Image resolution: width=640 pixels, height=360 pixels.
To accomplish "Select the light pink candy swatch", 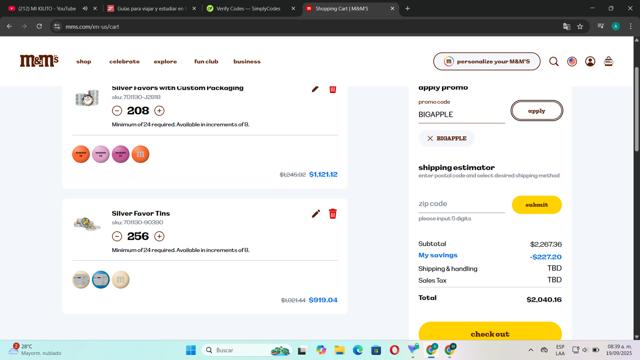I will [101, 154].
